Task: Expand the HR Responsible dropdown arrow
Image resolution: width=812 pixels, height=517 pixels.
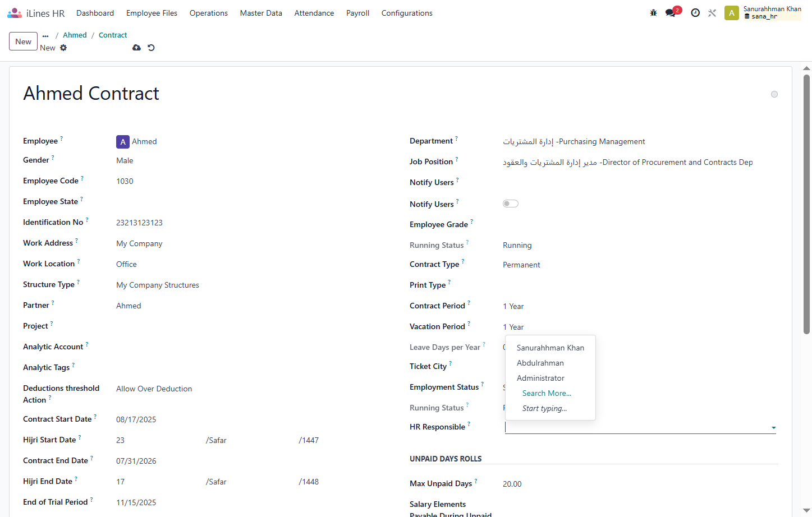Action: click(x=773, y=428)
